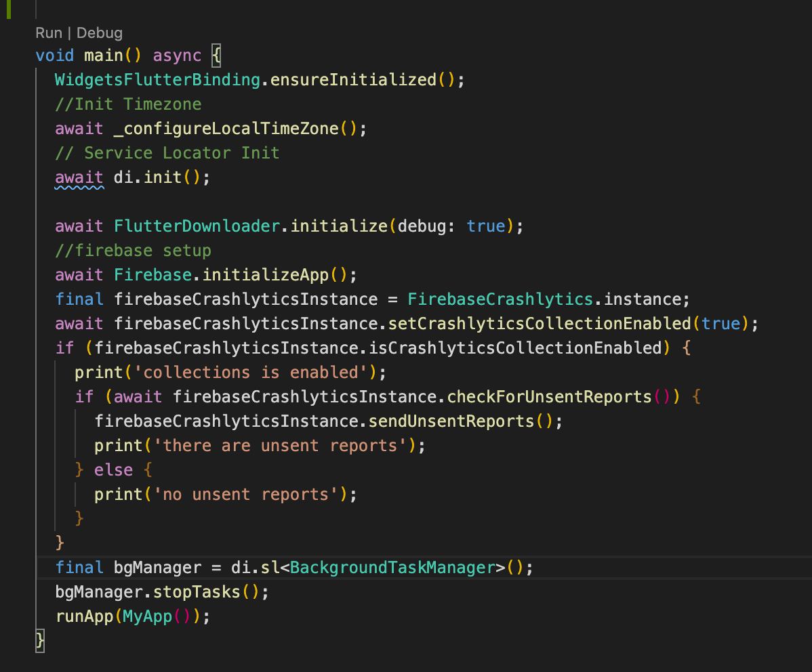The height and width of the screenshot is (672, 812).
Task: Click the 'async' keyword
Action: [x=177, y=56]
